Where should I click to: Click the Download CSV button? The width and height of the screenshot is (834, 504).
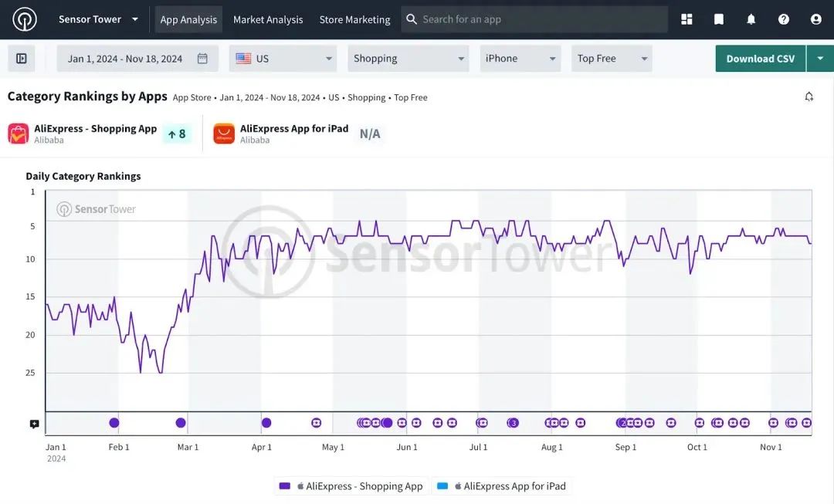pos(761,59)
